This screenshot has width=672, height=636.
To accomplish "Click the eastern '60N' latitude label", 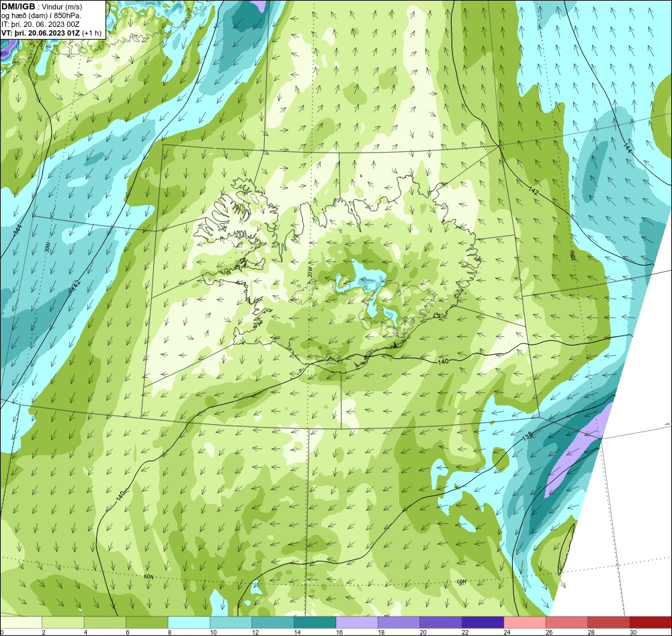I will (x=461, y=582).
